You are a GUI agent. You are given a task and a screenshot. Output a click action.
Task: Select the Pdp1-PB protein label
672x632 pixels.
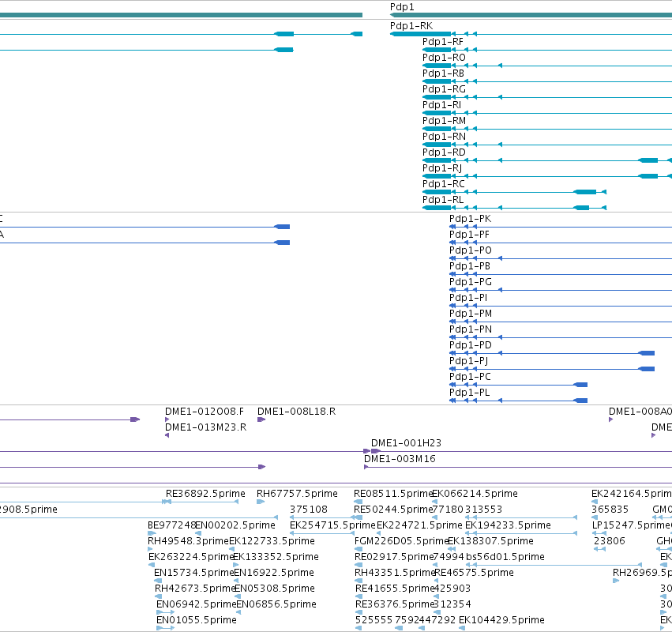[x=470, y=267]
